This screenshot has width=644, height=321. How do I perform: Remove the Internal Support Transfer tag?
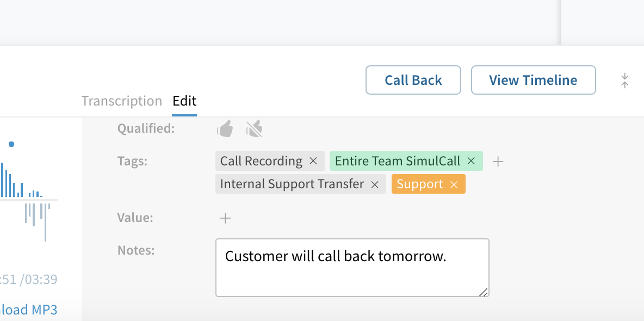(375, 184)
